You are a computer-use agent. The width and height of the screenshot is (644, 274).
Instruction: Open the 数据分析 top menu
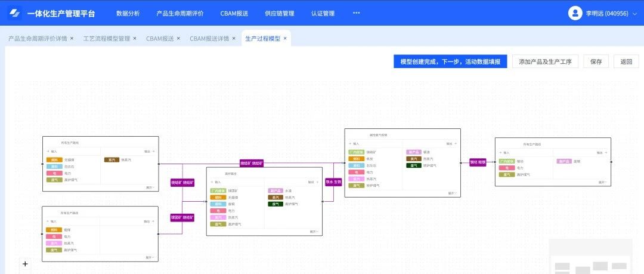coord(128,13)
